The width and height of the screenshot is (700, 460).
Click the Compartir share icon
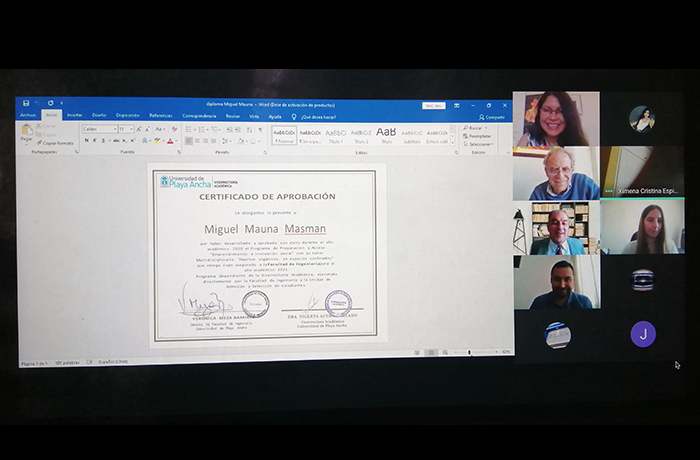coord(492,116)
